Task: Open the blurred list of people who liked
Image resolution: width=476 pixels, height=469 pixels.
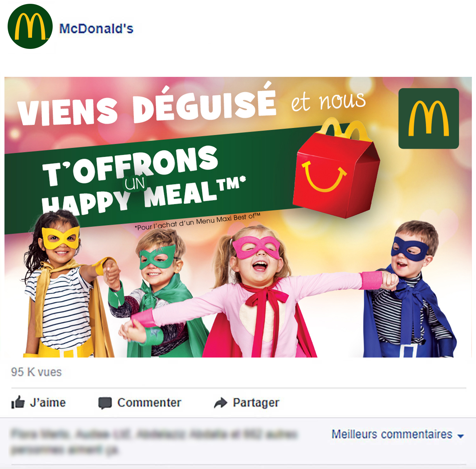Action: (x=154, y=442)
